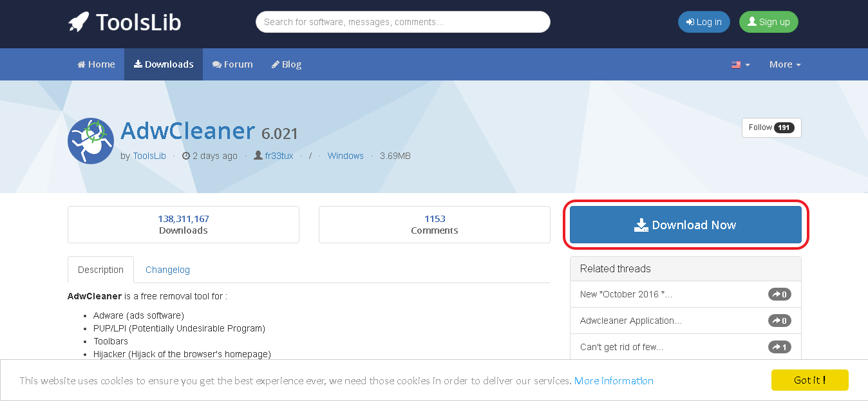Open the AdwCleaner title link
Image resolution: width=868 pixels, height=401 pixels.
pos(187,131)
